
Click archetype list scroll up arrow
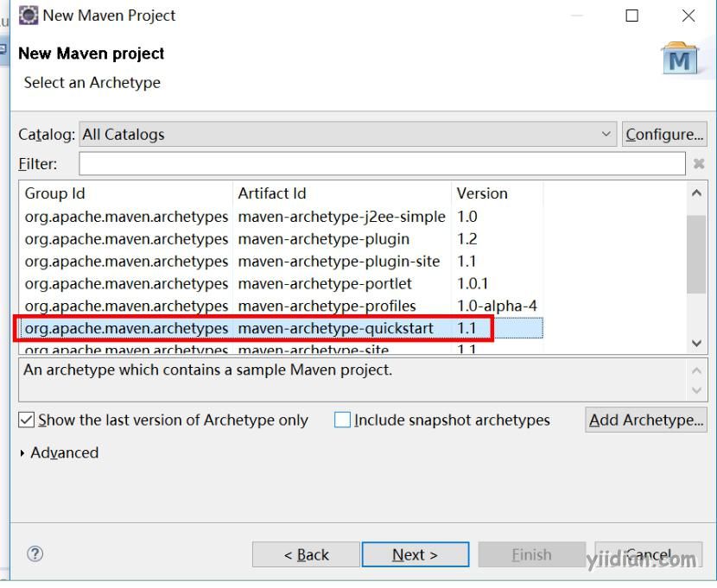(x=696, y=193)
